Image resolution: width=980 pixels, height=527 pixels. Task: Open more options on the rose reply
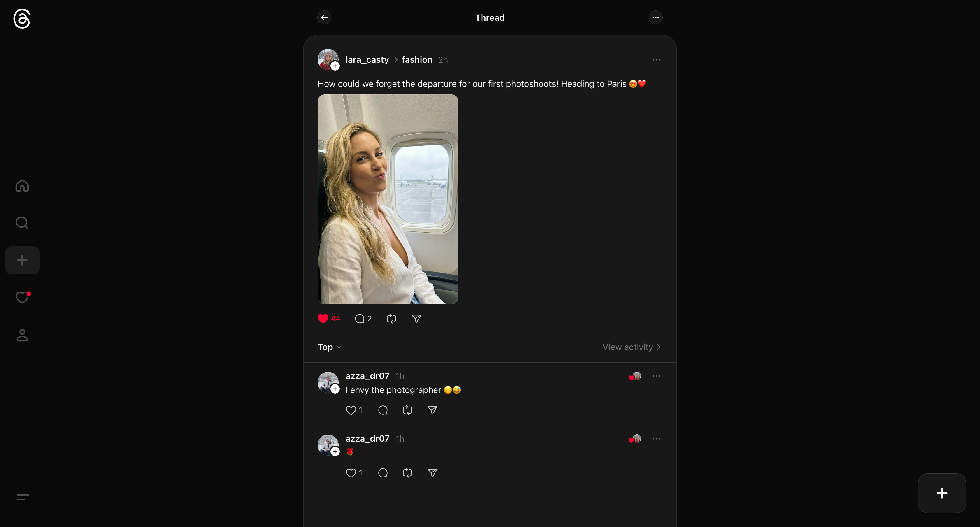click(656, 439)
